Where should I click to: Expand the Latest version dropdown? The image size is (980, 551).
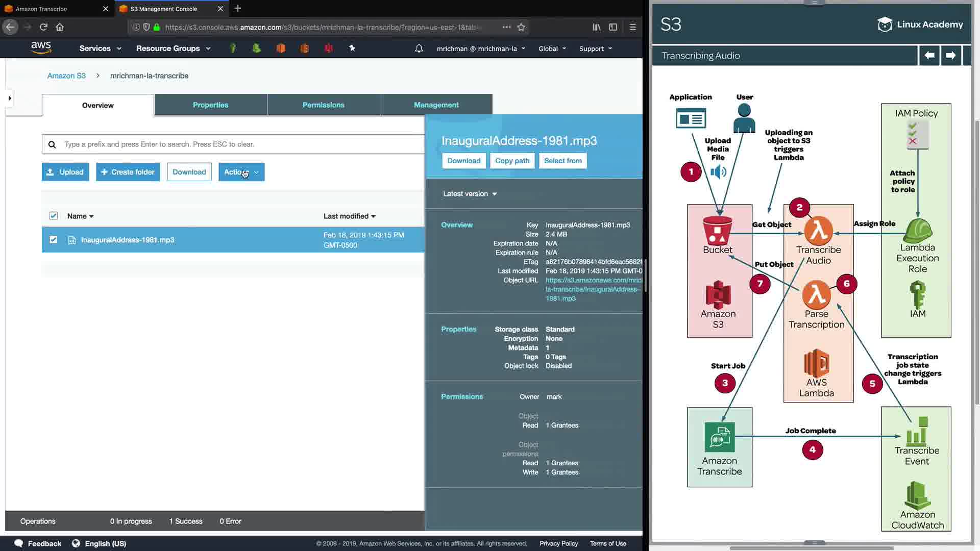pos(470,194)
